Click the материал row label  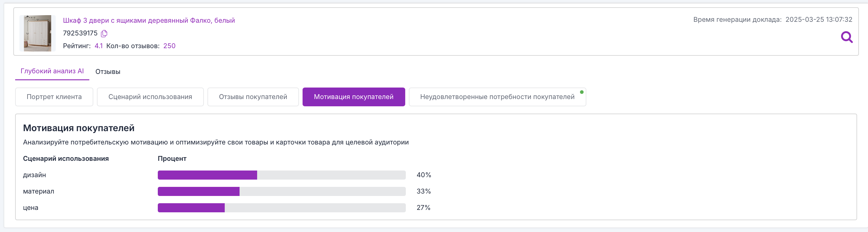tap(38, 191)
